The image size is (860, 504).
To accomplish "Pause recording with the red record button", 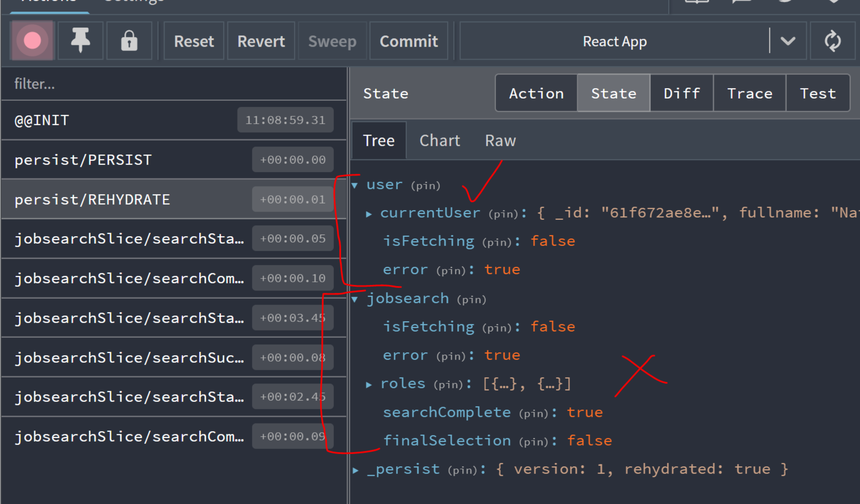I will point(32,41).
